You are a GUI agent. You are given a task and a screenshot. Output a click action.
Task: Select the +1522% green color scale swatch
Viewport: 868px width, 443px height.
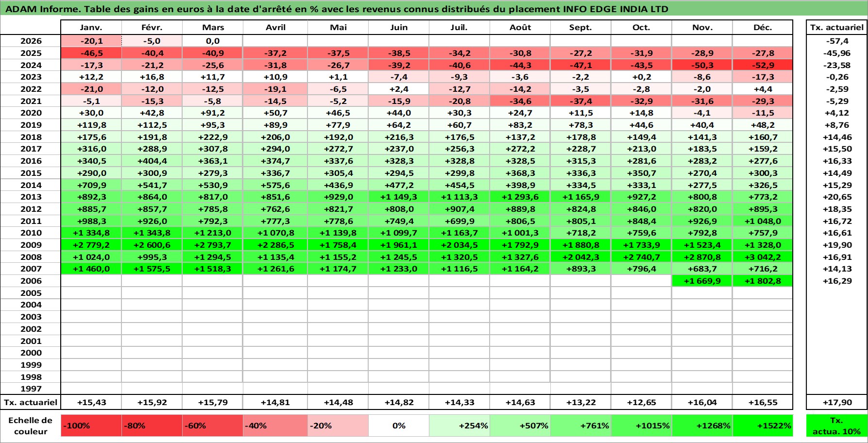click(x=763, y=426)
